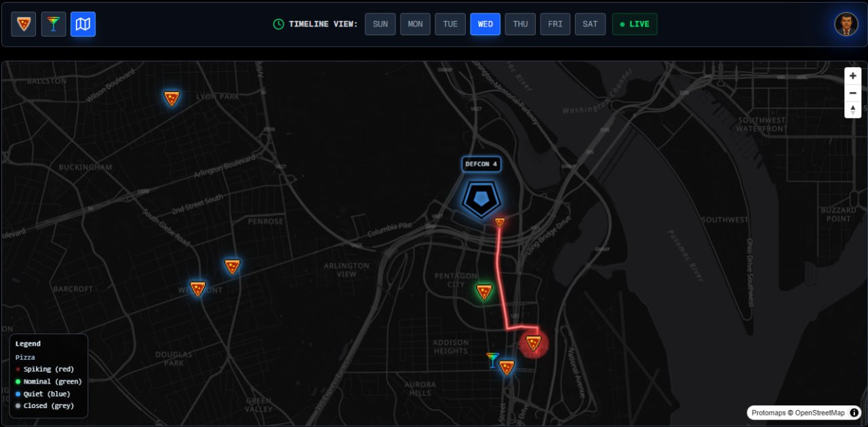Zoom out of the map
Screen dimensions: 868x427
point(853,93)
